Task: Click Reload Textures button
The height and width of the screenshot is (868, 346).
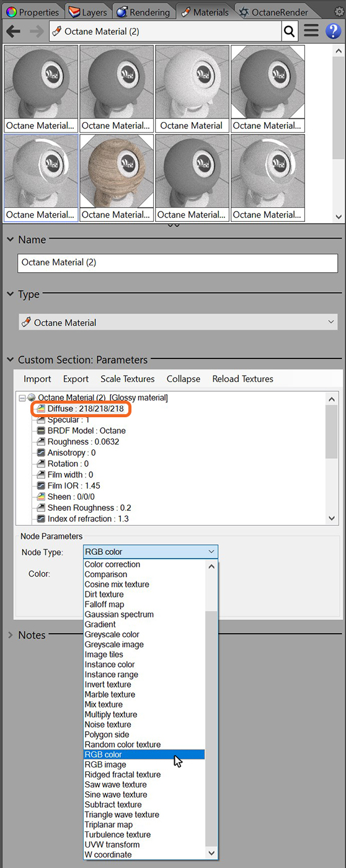Action: [242, 379]
